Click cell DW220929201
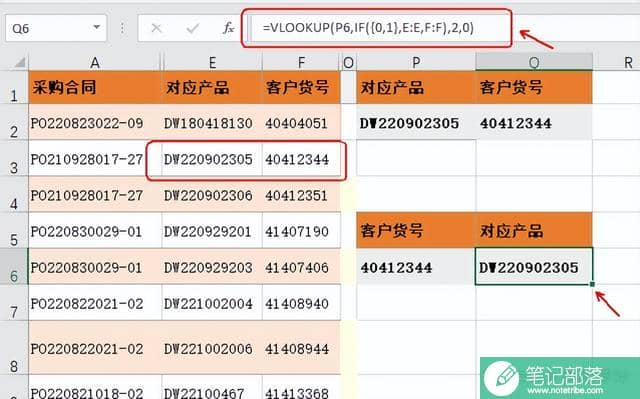 pos(212,231)
